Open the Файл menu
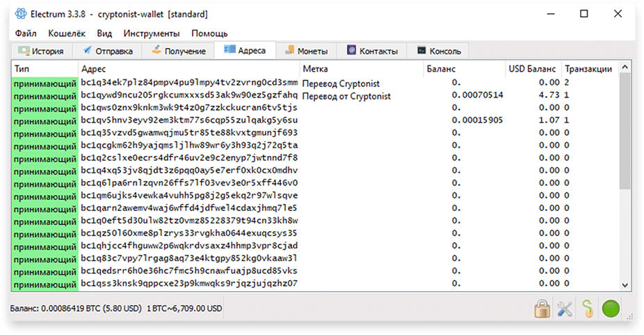The width and height of the screenshot is (644, 335). [x=26, y=33]
